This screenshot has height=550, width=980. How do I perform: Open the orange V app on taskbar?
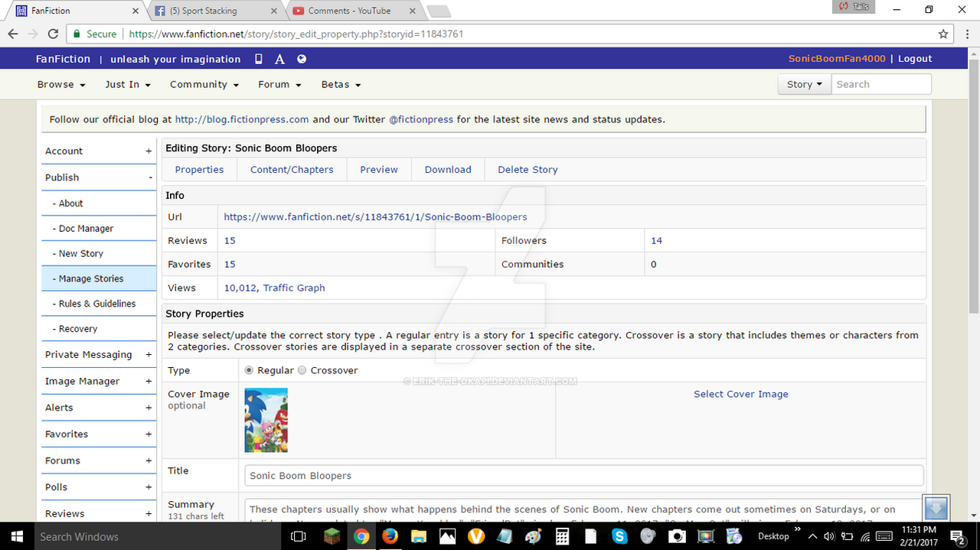click(x=476, y=536)
